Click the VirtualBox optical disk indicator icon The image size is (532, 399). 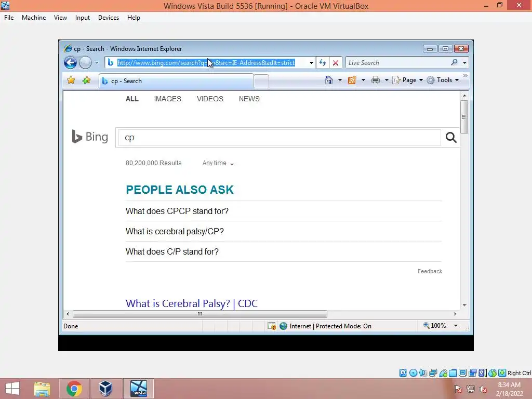(413, 373)
